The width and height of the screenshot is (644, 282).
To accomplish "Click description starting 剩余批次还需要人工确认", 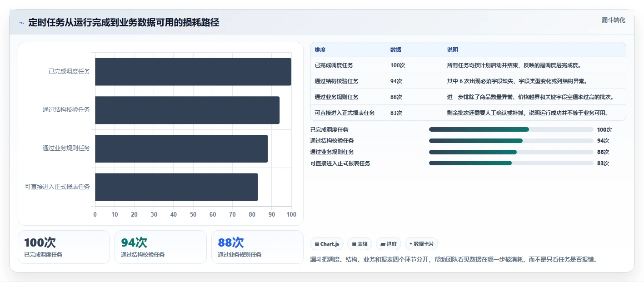I will pyautogui.click(x=528, y=113).
